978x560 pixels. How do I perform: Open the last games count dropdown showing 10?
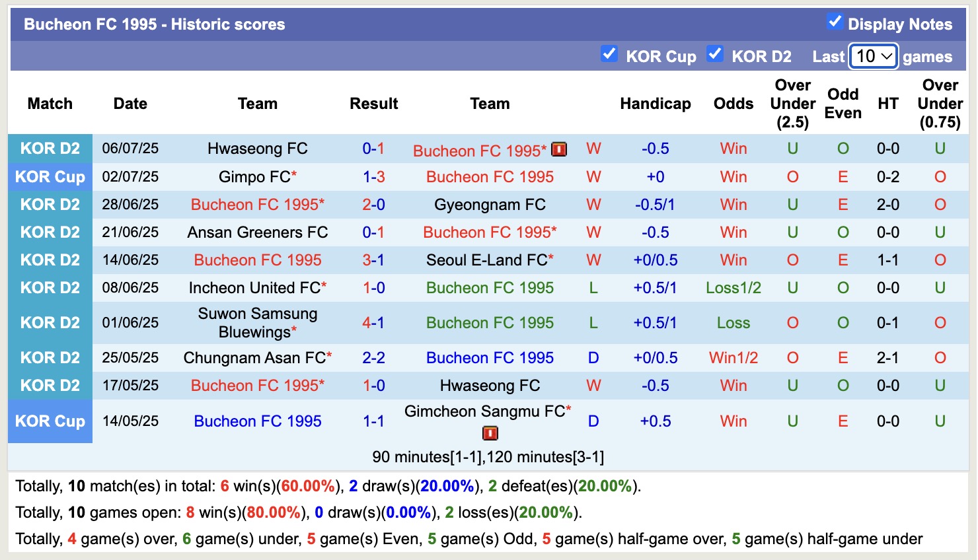pyautogui.click(x=872, y=57)
